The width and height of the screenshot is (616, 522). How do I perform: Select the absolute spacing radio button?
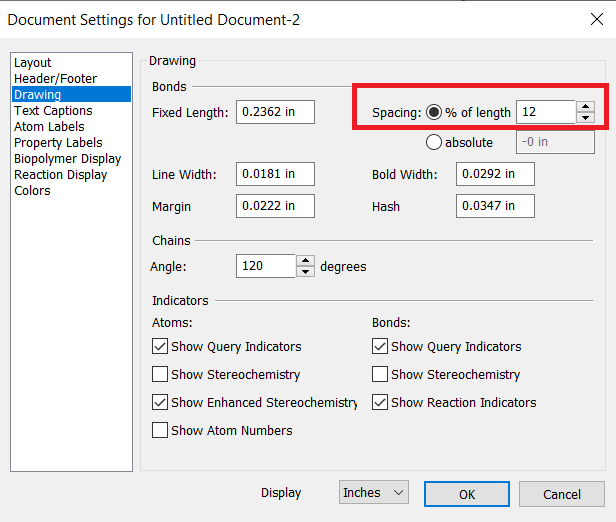(x=434, y=142)
